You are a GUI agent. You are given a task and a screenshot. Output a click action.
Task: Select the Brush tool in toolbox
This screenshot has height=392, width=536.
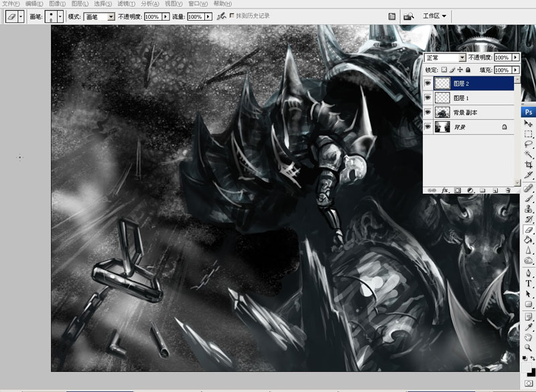(529, 198)
